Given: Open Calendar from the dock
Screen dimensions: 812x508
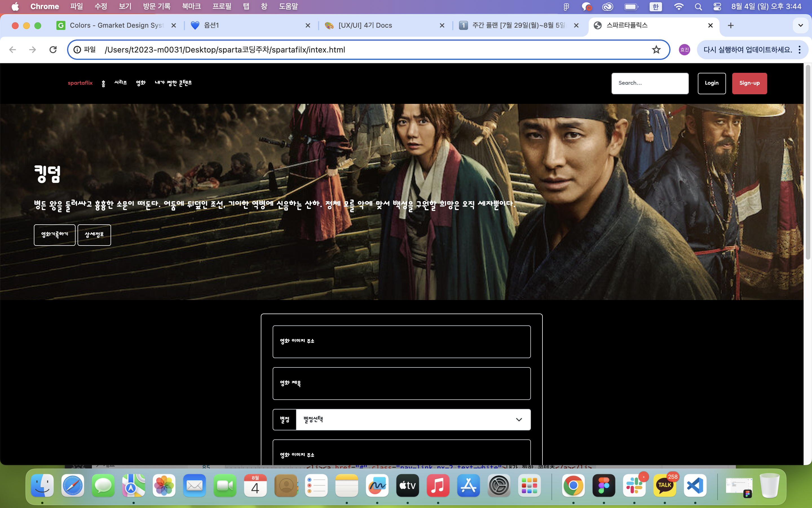Looking at the screenshot, I should coord(255,485).
